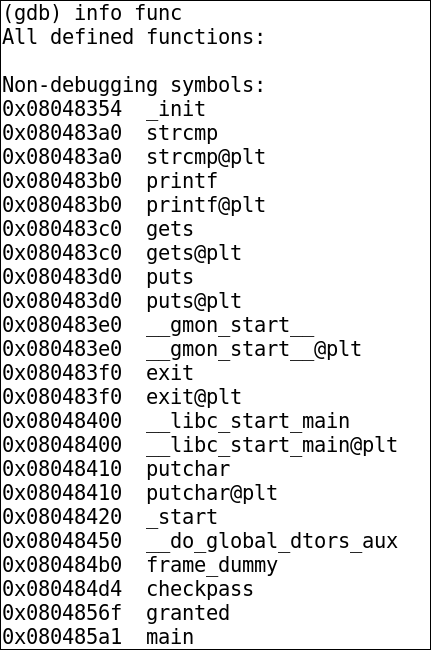Image resolution: width=431 pixels, height=650 pixels.
Task: Click the puts@plt function name
Action: (x=194, y=301)
